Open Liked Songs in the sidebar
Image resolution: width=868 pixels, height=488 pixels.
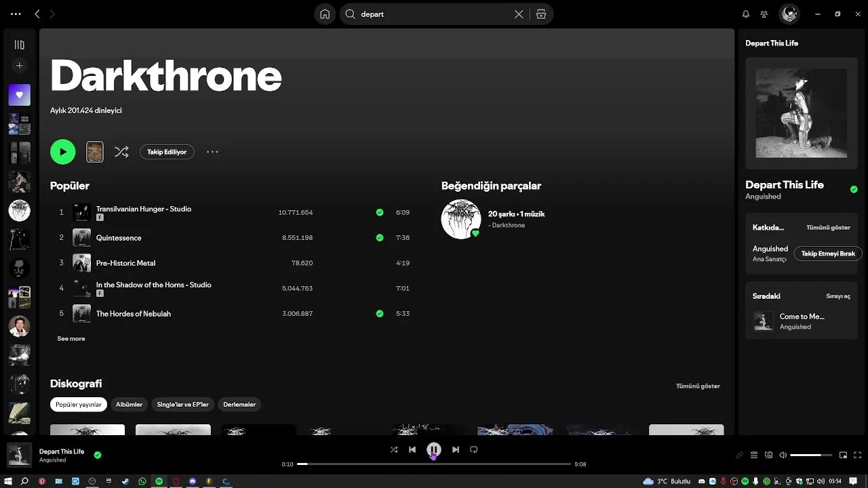click(x=20, y=95)
